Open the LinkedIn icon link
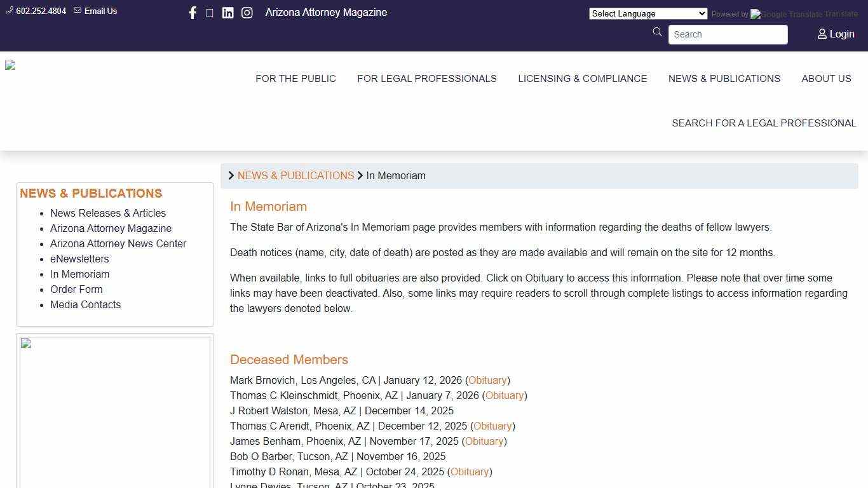Viewport: 868px width, 488px height. point(227,13)
